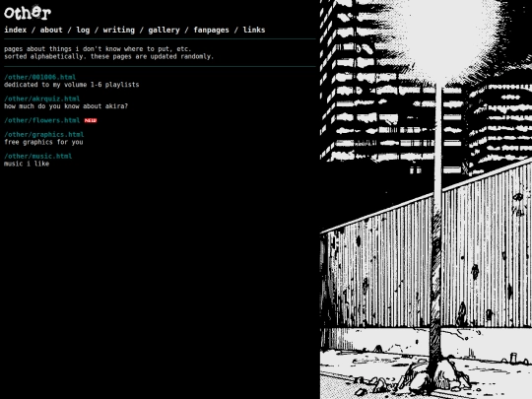Click 'how much do you know about akira?' text
Image resolution: width=532 pixels, height=399 pixels.
[66, 106]
